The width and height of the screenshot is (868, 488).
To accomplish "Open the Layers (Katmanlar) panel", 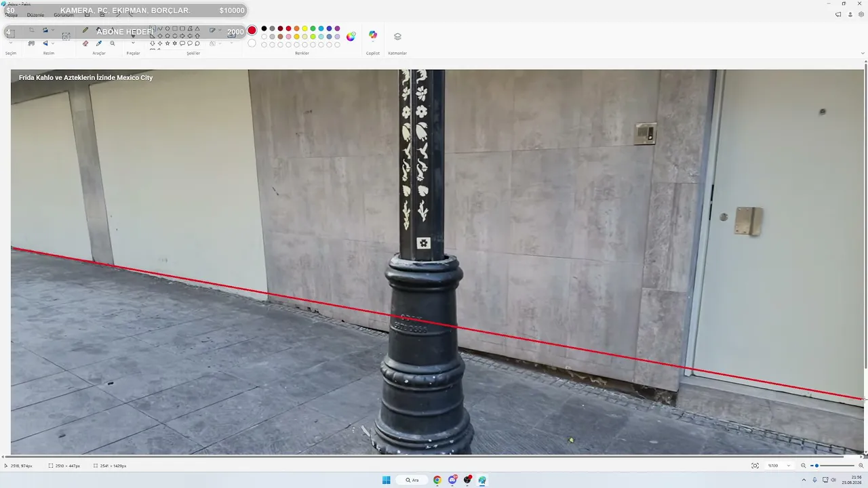I will (397, 37).
